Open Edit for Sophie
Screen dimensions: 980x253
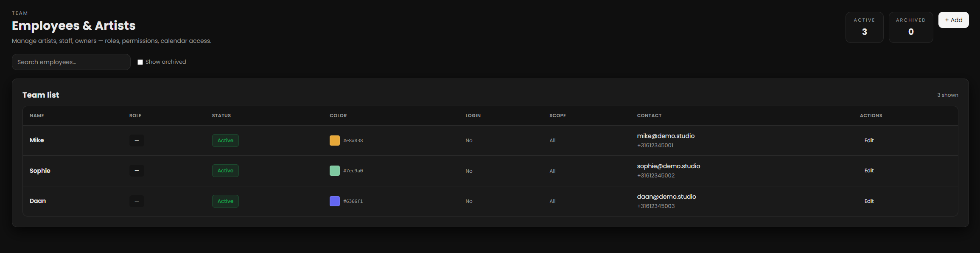(x=869, y=171)
